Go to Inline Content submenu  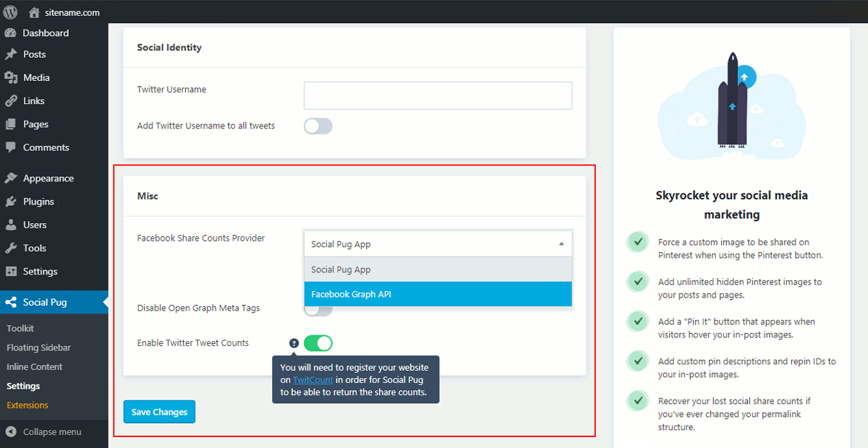pyautogui.click(x=35, y=367)
